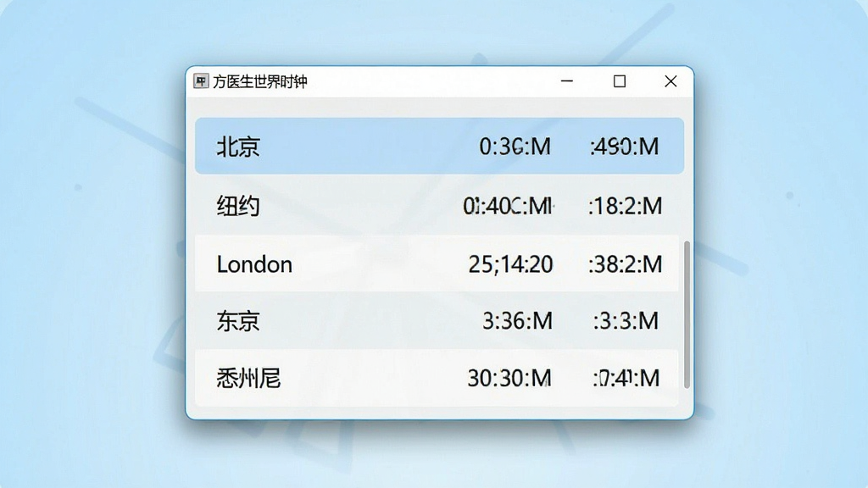This screenshot has width=868, height=488.
Task: Maximize the world clock window
Action: coord(620,81)
